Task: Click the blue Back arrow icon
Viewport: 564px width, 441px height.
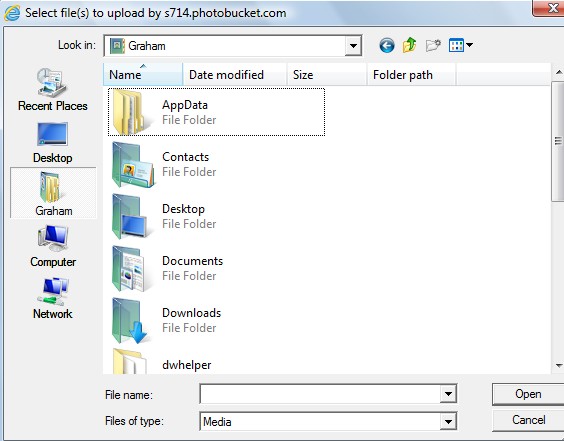Action: click(387, 46)
